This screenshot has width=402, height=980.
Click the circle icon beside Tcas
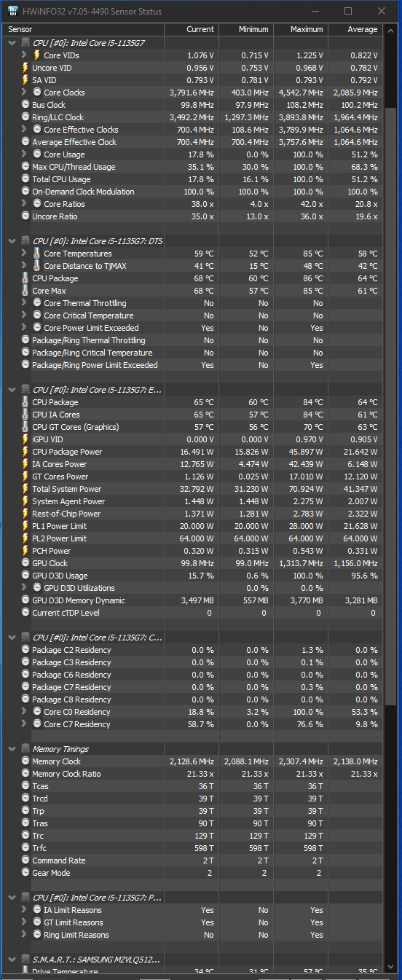pos(25,786)
